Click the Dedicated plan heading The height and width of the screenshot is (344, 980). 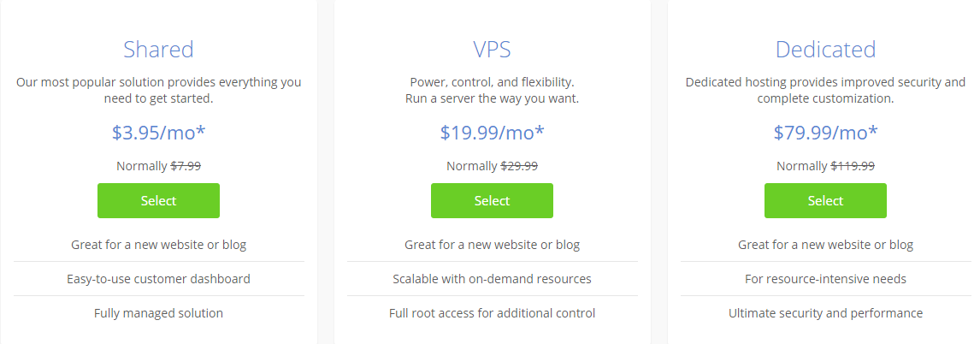(x=825, y=50)
